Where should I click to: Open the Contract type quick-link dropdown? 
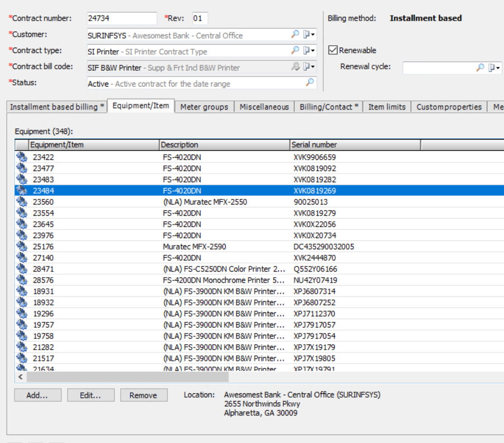click(309, 50)
